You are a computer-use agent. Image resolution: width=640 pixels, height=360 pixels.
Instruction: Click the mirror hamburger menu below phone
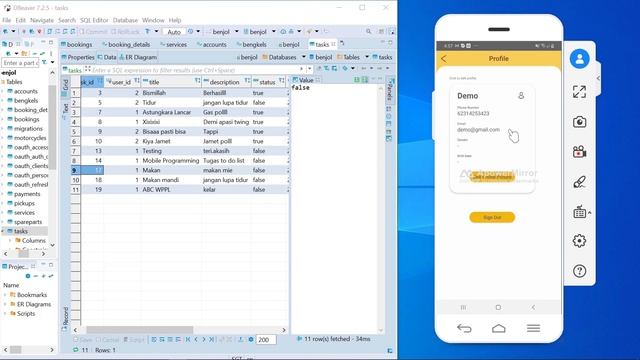click(x=533, y=328)
